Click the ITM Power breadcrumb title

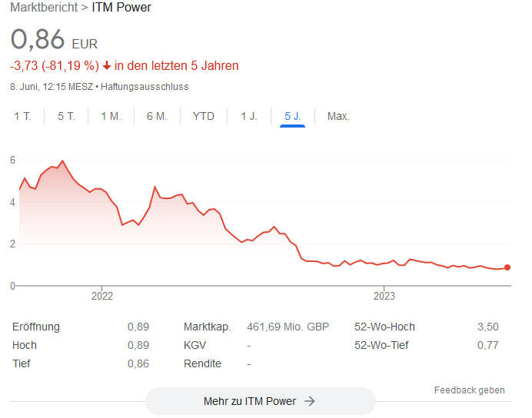click(x=121, y=8)
